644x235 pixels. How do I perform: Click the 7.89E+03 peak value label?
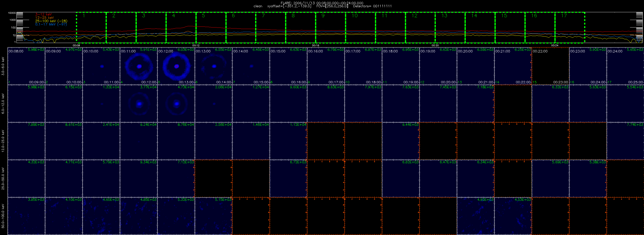click(x=36, y=124)
